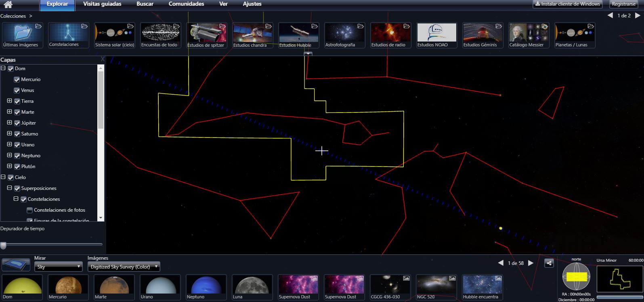Viewport: 644px width, 302px height.
Task: Go to next collections page arrow
Action: point(638,16)
